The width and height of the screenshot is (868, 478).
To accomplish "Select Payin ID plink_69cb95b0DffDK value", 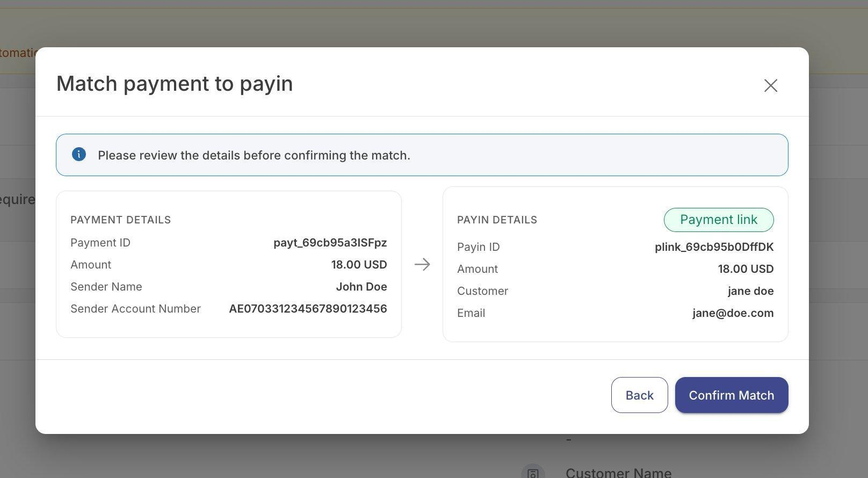I will tap(714, 247).
